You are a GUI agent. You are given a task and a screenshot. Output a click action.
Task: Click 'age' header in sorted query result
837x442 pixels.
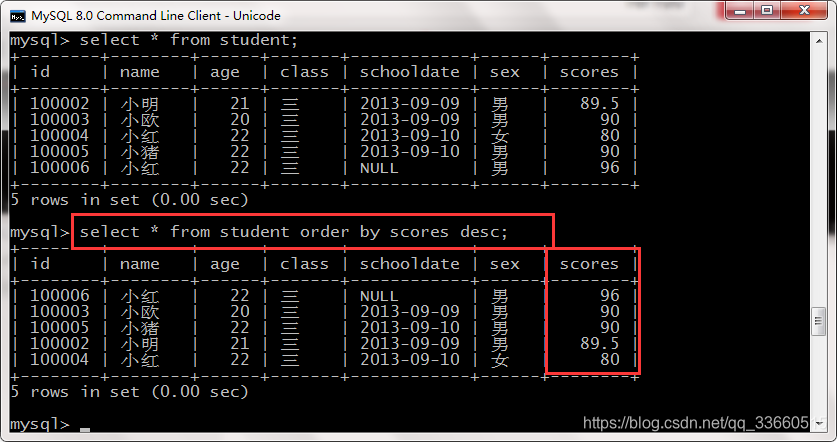tap(225, 265)
